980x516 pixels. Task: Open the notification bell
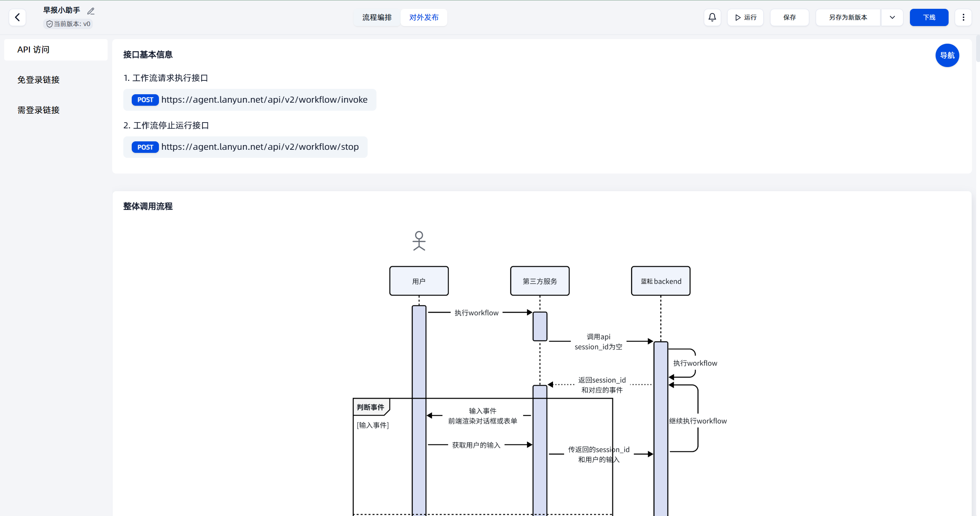click(x=712, y=17)
